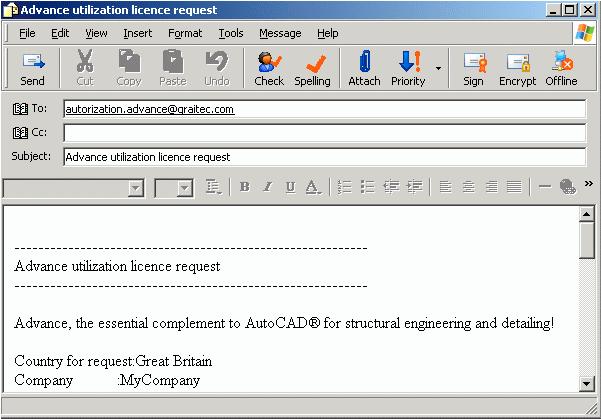Switch to Offline mode
Image resolution: width=601 pixels, height=419 pixels.
tap(561, 68)
